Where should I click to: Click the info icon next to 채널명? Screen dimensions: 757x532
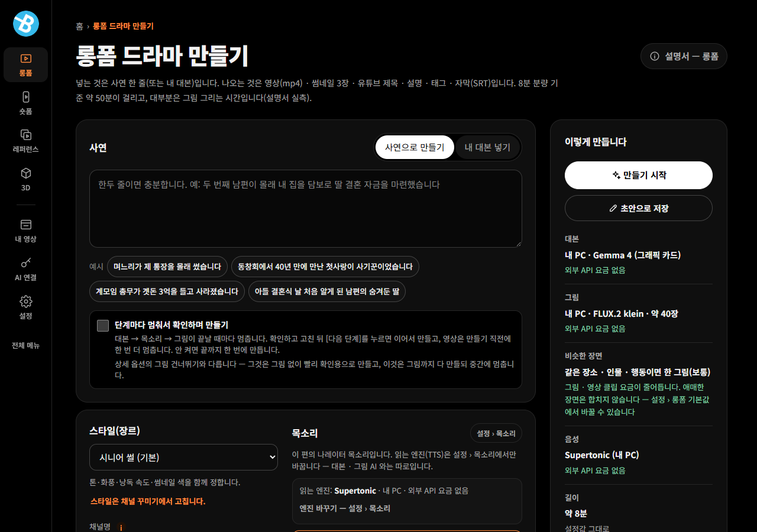click(121, 527)
